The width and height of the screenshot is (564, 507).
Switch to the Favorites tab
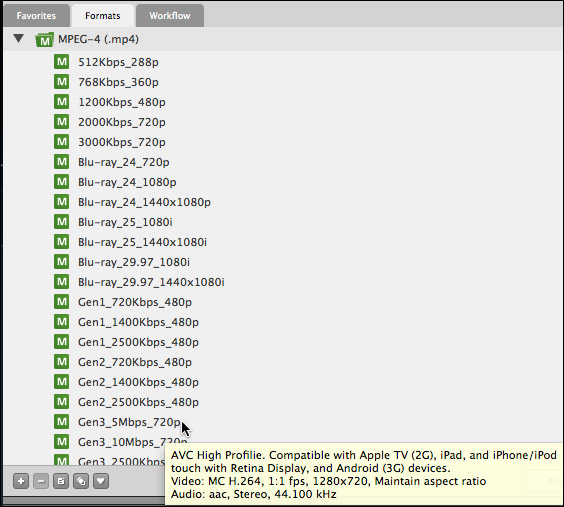point(36,16)
